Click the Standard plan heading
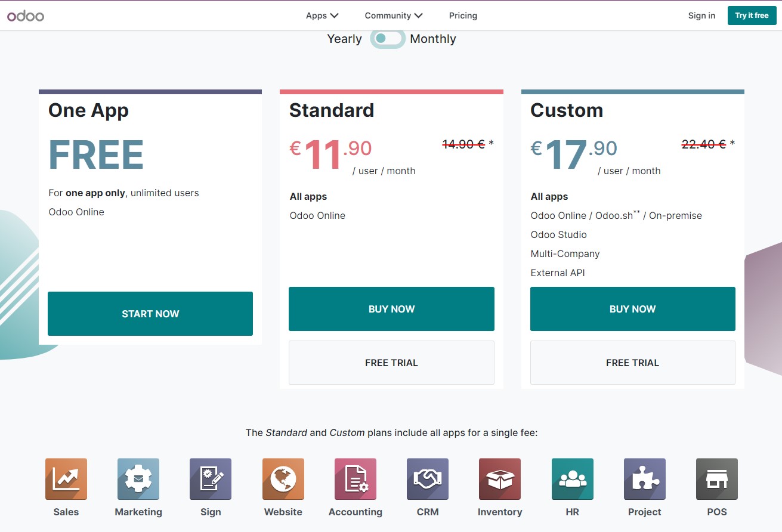 pos(332,110)
